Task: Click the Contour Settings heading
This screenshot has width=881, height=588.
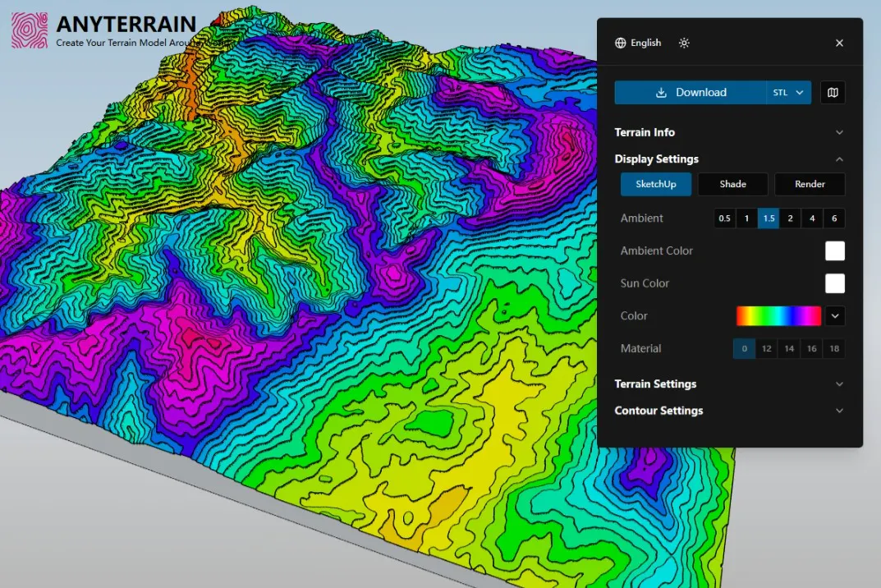Action: click(658, 411)
